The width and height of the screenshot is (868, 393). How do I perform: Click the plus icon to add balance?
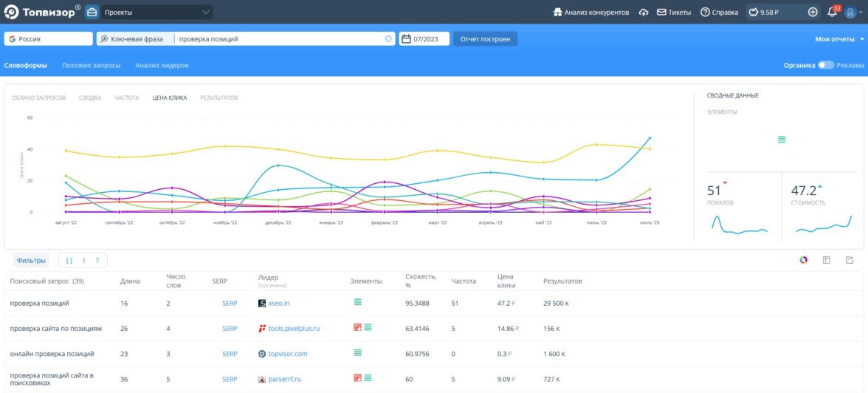[x=813, y=12]
